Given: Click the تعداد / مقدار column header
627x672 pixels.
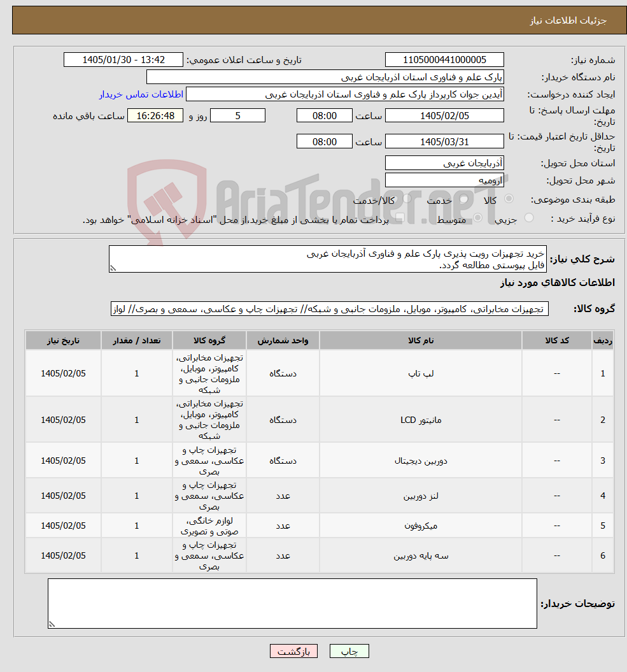Looking at the screenshot, I should pos(137,340).
